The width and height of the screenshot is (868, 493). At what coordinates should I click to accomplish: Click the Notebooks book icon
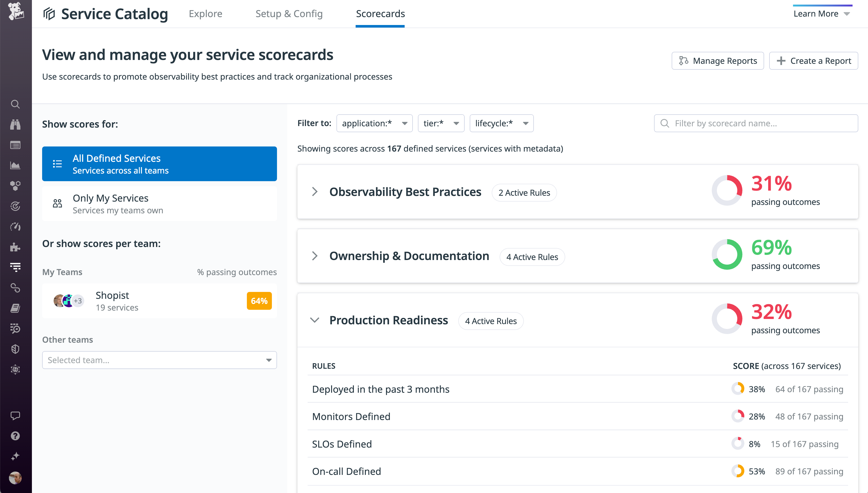point(15,308)
